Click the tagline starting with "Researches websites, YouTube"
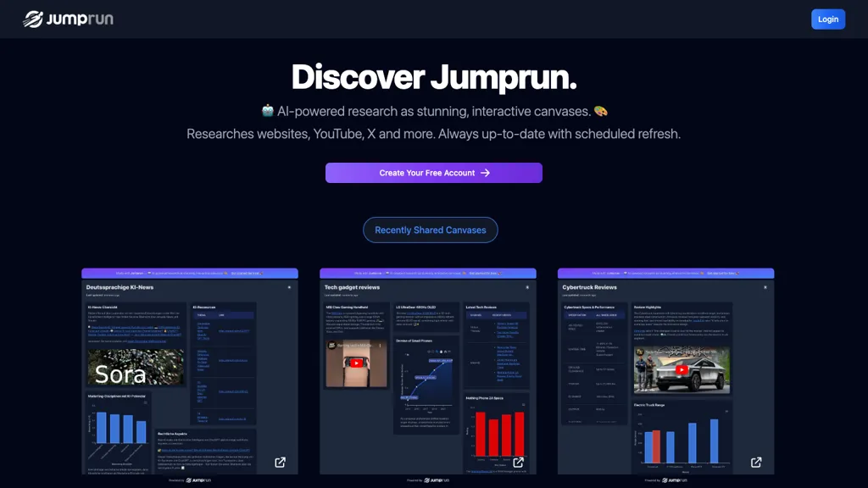 (x=433, y=134)
